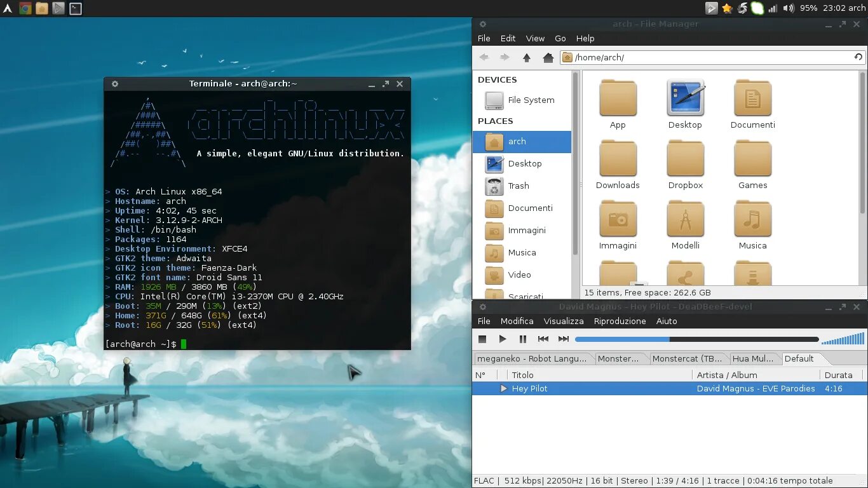Open Musica in the Places sidebar
The width and height of the screenshot is (868, 488).
pyautogui.click(x=521, y=252)
